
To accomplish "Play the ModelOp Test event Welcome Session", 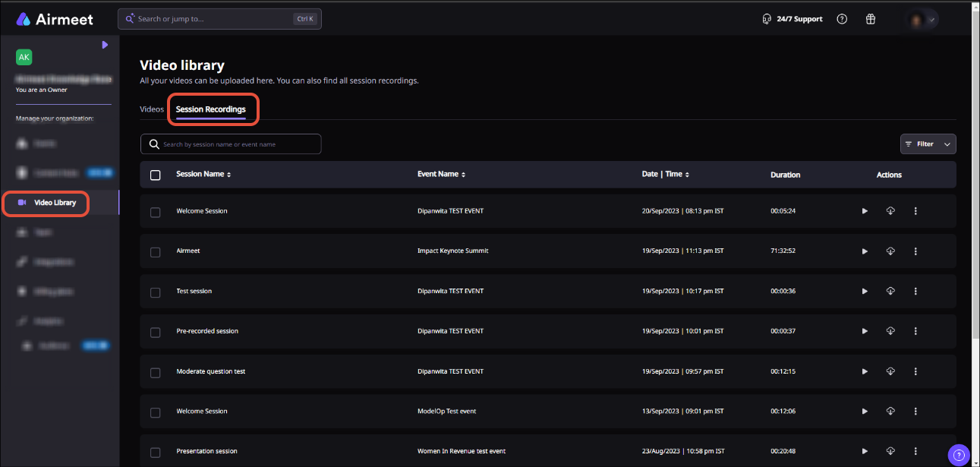I will [865, 412].
